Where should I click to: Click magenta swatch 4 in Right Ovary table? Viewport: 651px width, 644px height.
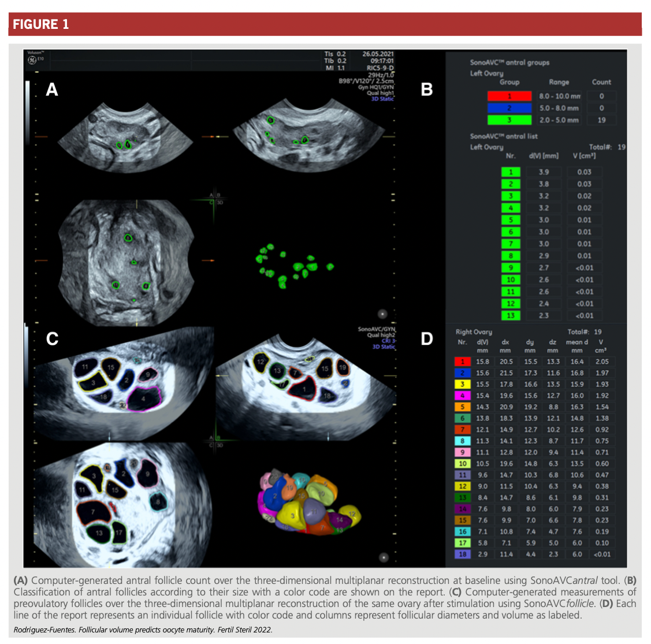pos(462,396)
